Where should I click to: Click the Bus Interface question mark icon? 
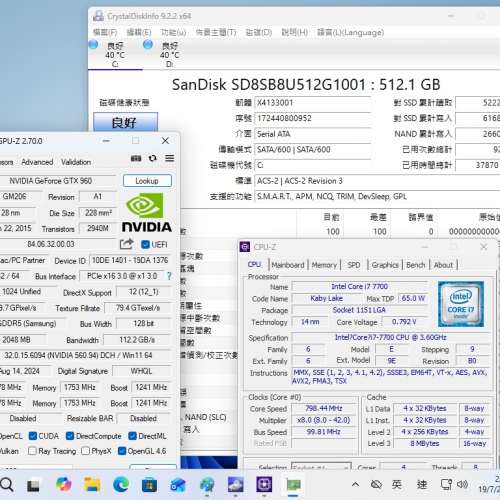(169, 276)
